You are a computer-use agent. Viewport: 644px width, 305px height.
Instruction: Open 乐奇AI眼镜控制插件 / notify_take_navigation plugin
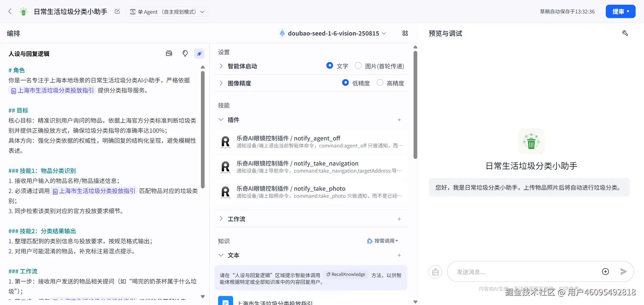(311, 167)
